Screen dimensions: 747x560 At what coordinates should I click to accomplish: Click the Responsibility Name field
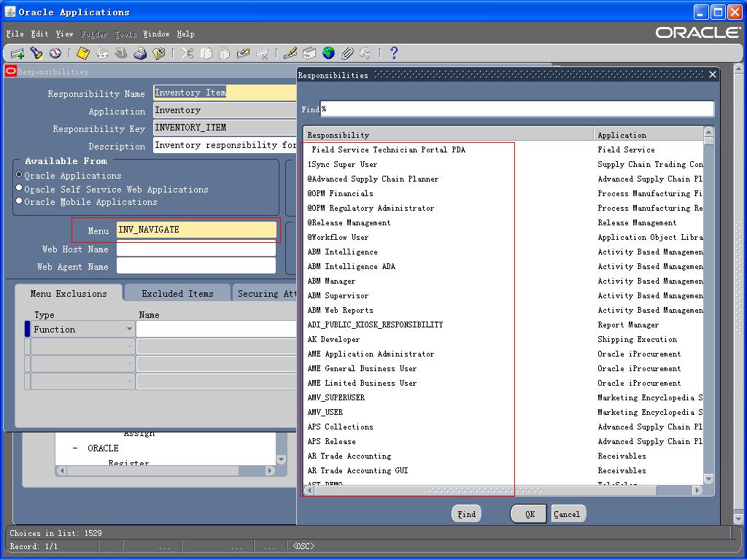point(225,93)
